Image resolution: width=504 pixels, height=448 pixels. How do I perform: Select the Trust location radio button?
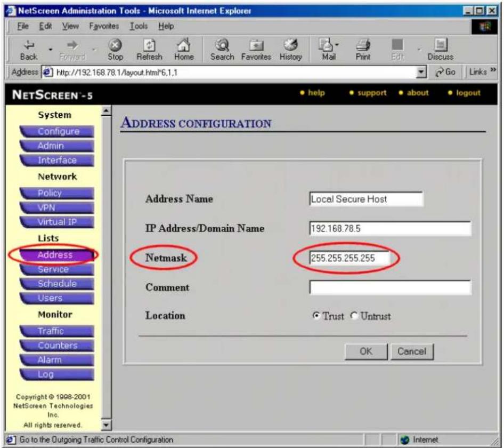click(x=316, y=316)
